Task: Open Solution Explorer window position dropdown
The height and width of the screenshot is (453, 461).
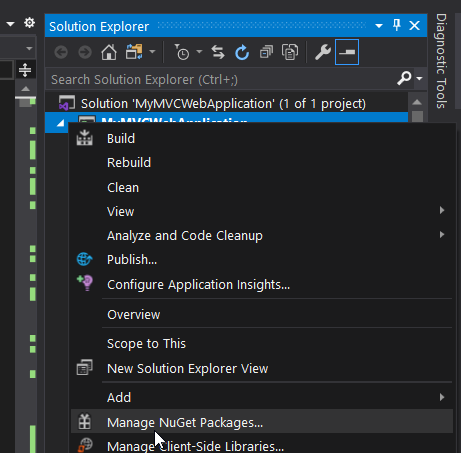Action: coord(379,26)
